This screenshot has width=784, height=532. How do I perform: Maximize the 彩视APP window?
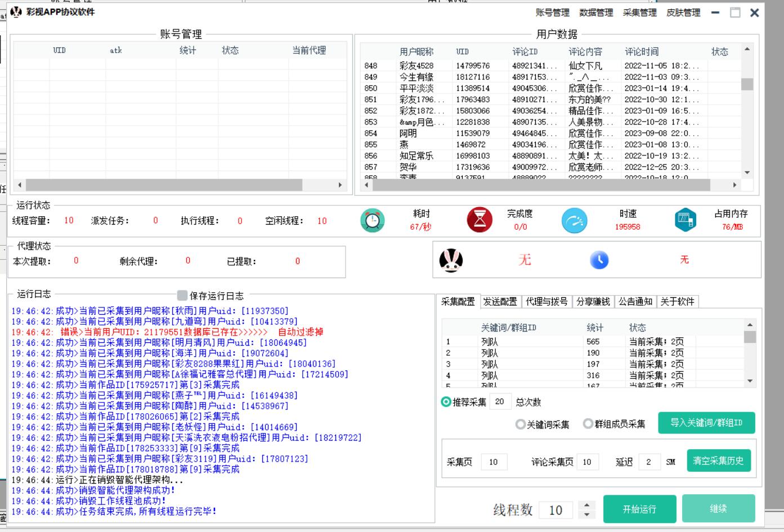click(x=735, y=12)
